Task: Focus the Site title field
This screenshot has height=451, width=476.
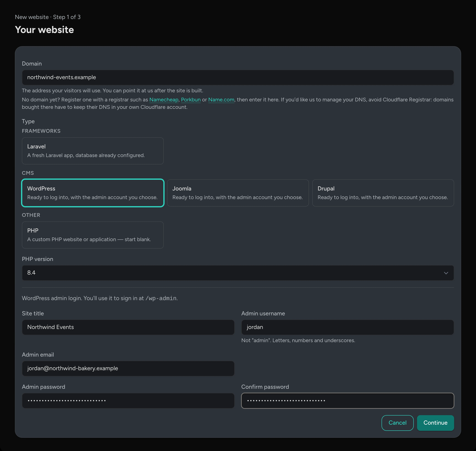Action: tap(128, 327)
